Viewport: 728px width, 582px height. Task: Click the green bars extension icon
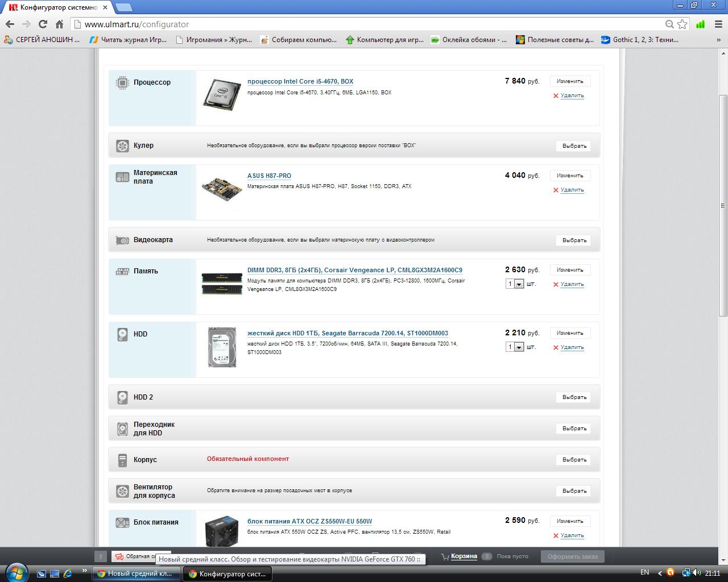coord(701,24)
